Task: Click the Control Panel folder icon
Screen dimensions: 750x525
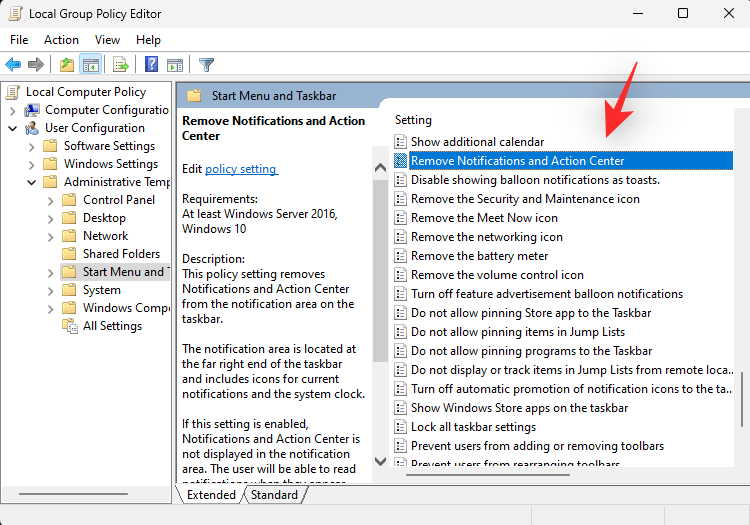Action: (x=69, y=200)
